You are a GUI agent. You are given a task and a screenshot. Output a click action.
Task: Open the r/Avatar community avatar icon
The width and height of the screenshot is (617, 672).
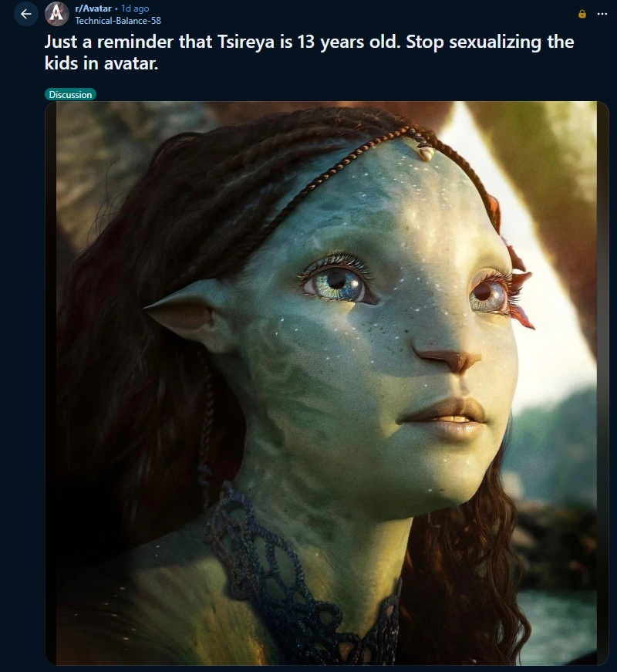tap(57, 14)
